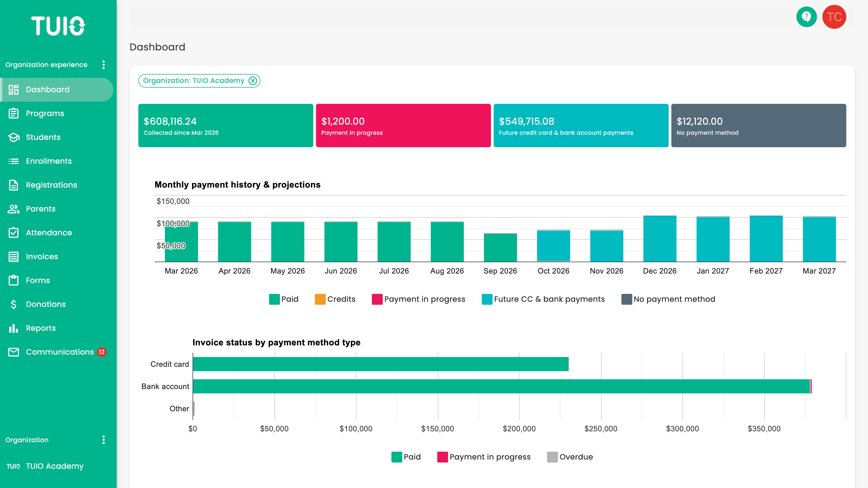Click the Attendance checkmark icon
Image resolution: width=868 pixels, height=488 pixels.
point(14,233)
